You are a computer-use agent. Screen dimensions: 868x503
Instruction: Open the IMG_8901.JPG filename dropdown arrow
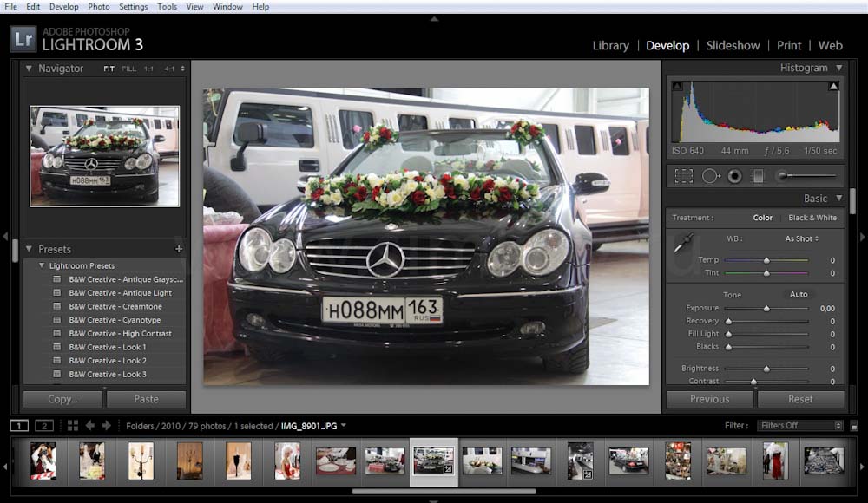pyautogui.click(x=344, y=426)
